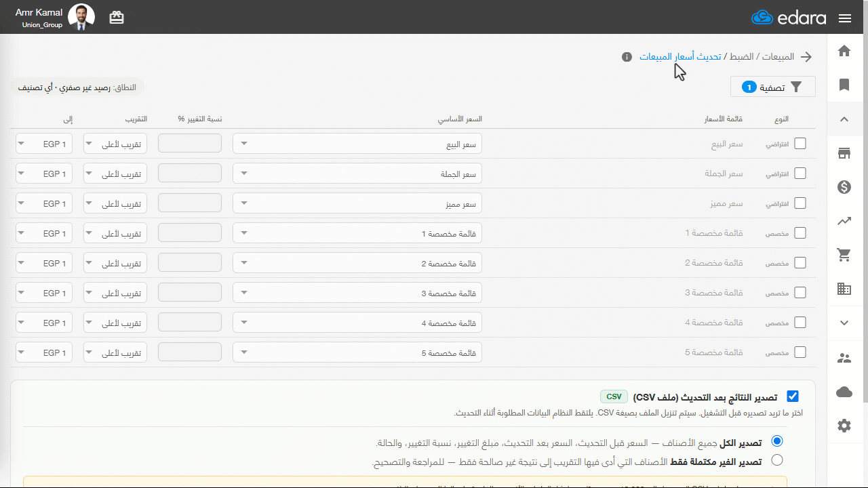Open the gift box icon
The image size is (868, 488).
click(x=117, y=18)
